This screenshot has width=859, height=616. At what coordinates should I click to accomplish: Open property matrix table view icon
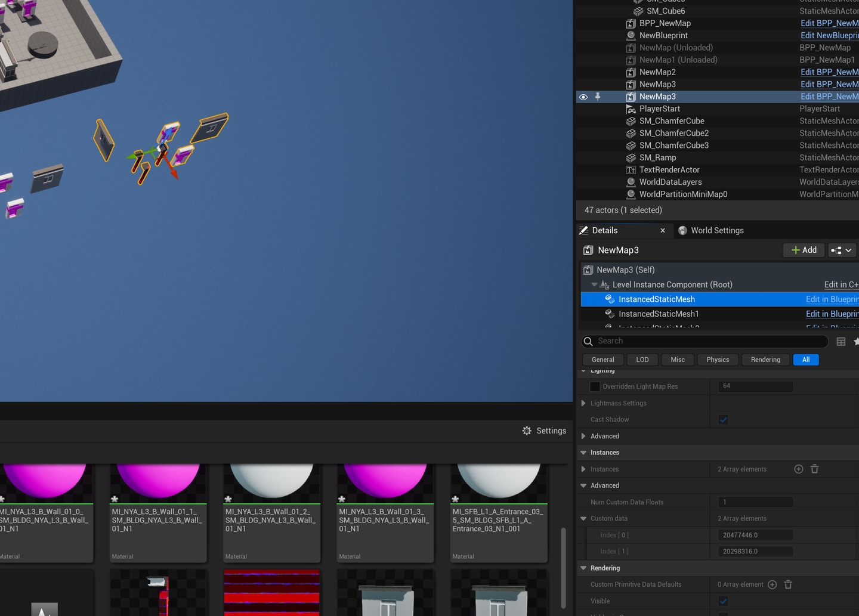click(x=841, y=342)
